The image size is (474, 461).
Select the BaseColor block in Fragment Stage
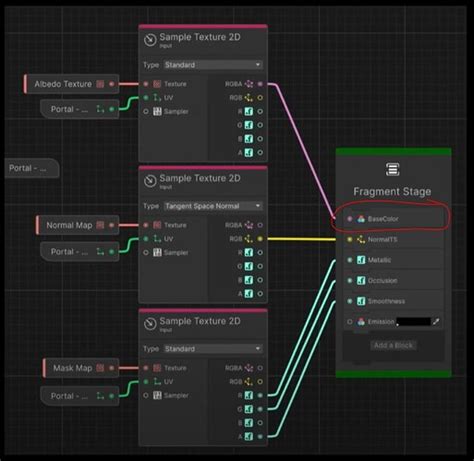[393, 219]
